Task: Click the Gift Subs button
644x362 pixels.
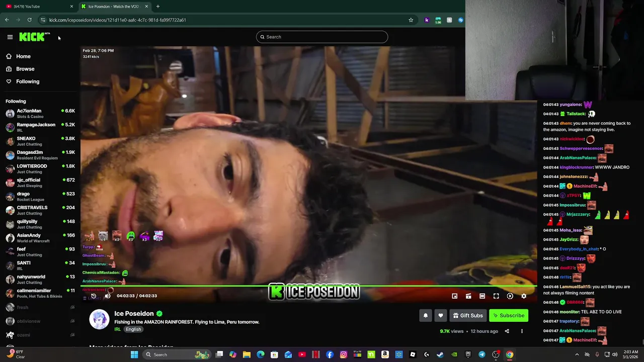Action: pos(468,315)
